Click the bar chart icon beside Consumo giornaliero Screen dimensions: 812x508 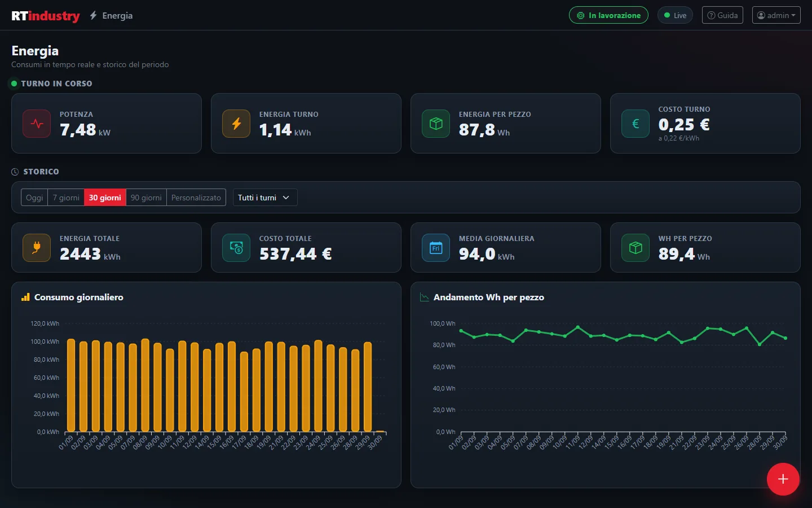[25, 297]
